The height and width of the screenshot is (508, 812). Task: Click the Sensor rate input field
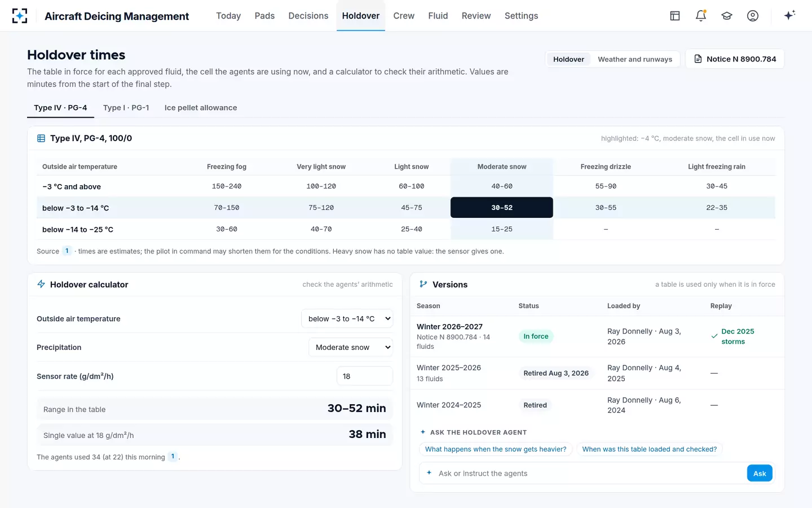coord(364,376)
